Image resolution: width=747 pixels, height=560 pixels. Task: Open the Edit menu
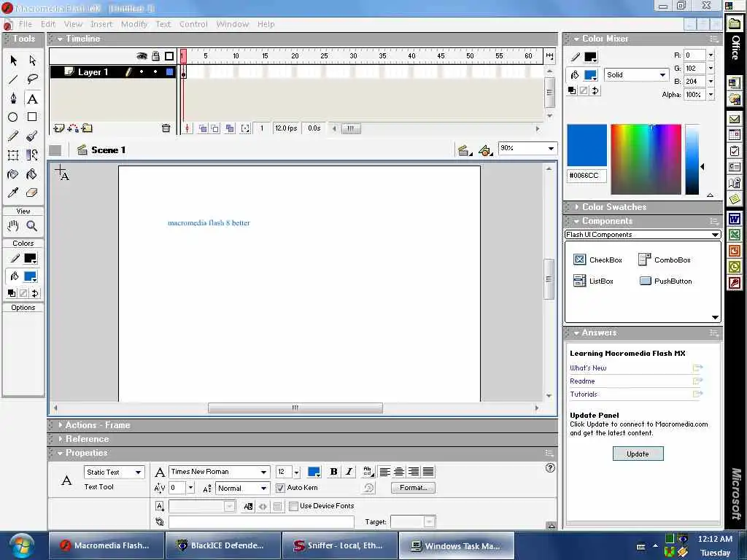click(48, 24)
